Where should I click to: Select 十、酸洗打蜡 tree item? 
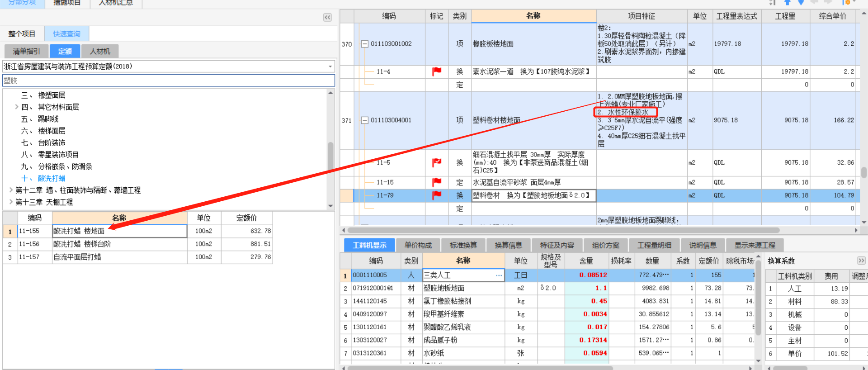[43, 178]
